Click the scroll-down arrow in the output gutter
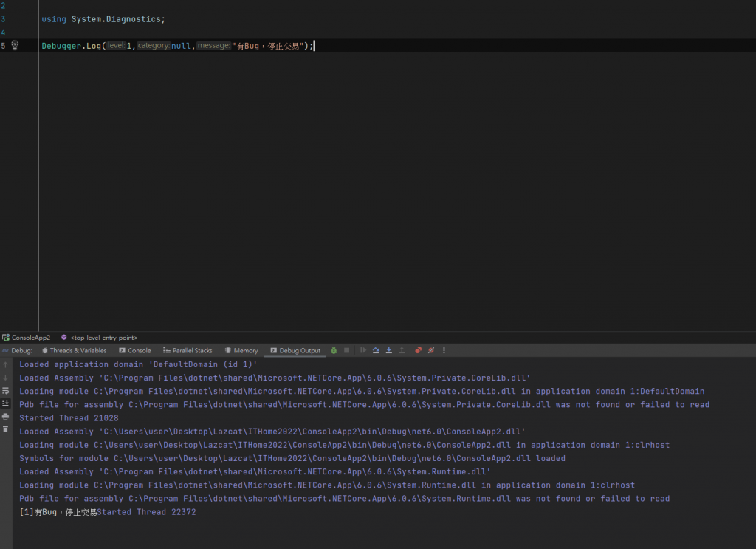756x549 pixels. [x=5, y=378]
